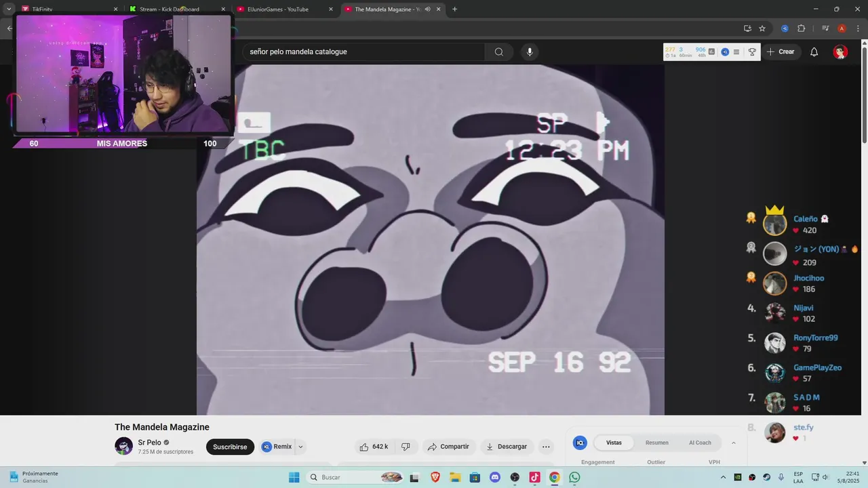868x488 pixels.
Task: Open WhatsApp from the taskbar
Action: pyautogui.click(x=574, y=477)
